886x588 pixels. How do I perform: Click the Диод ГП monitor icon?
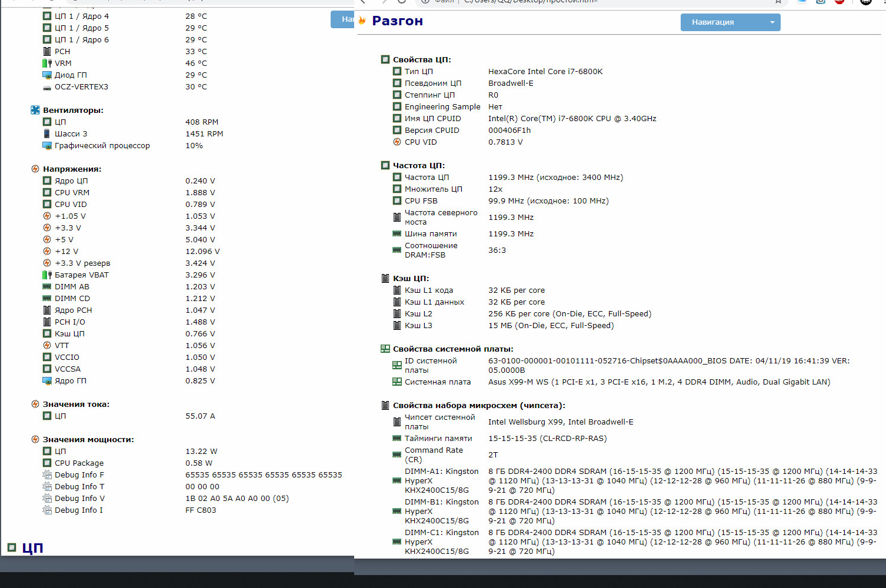pyautogui.click(x=47, y=75)
